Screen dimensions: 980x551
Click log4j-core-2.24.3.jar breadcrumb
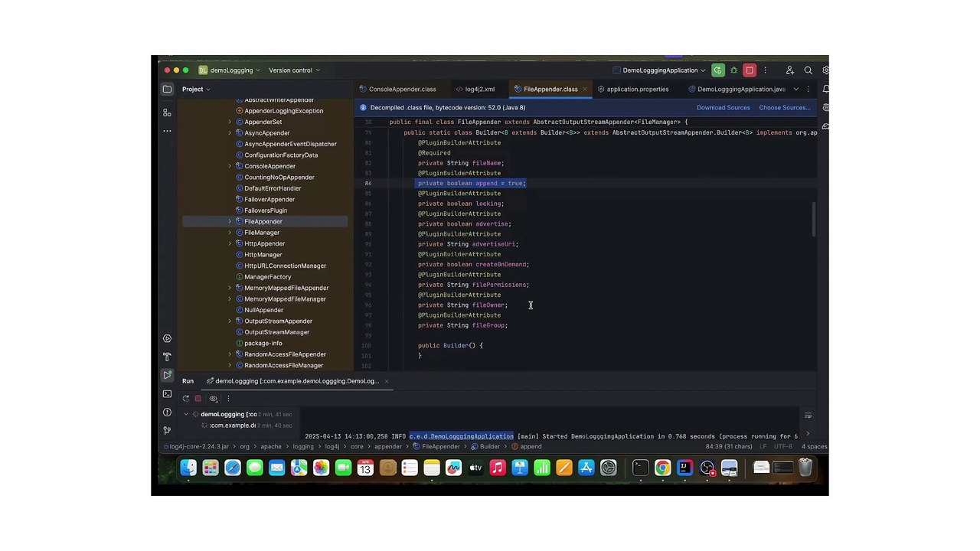pos(198,447)
